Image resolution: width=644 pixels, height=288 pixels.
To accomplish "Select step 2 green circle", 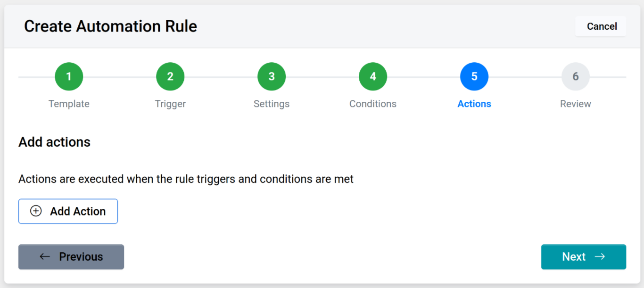I will 170,76.
